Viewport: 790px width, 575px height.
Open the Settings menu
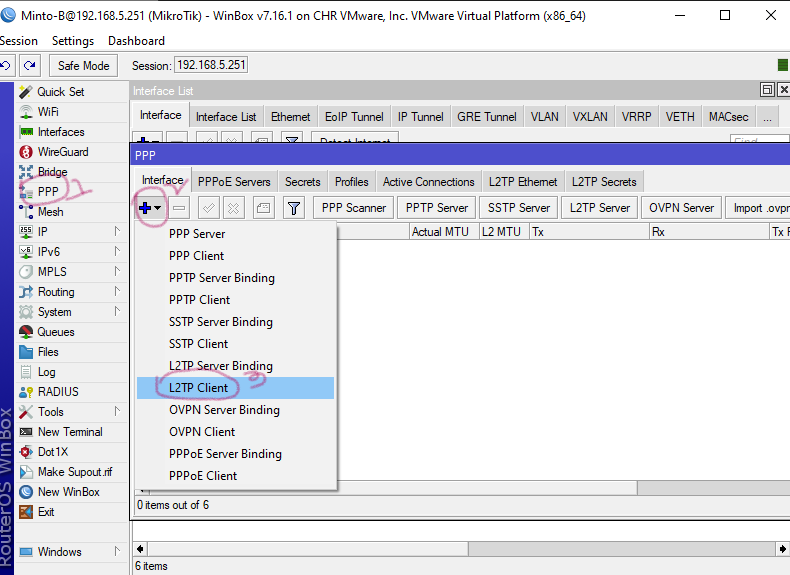73,41
